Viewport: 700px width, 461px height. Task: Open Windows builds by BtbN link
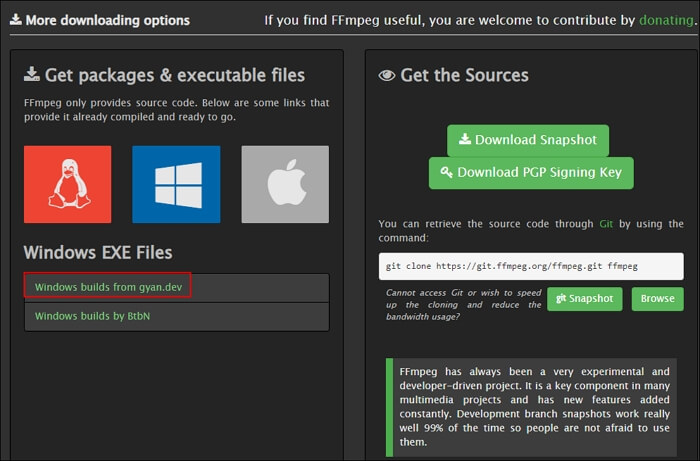[x=92, y=316]
